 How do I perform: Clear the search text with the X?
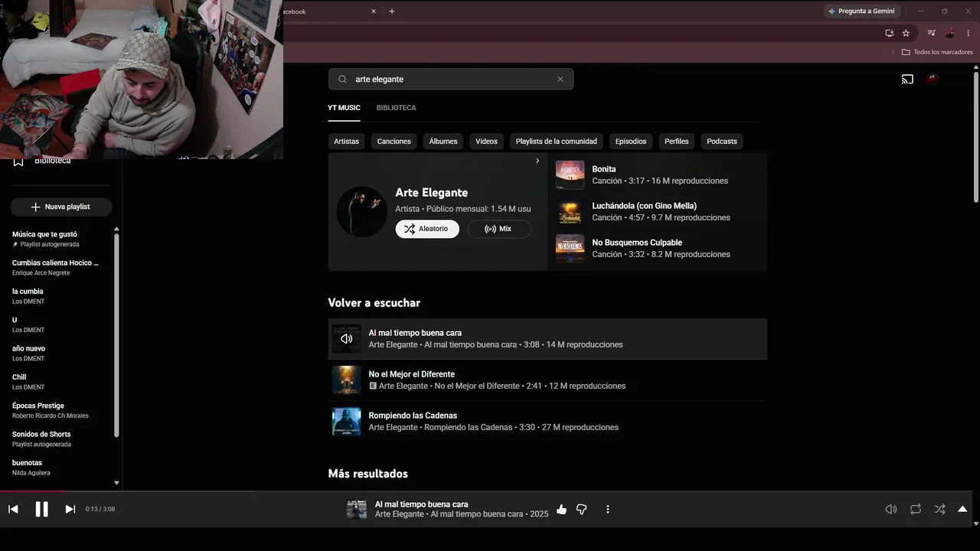(x=560, y=79)
